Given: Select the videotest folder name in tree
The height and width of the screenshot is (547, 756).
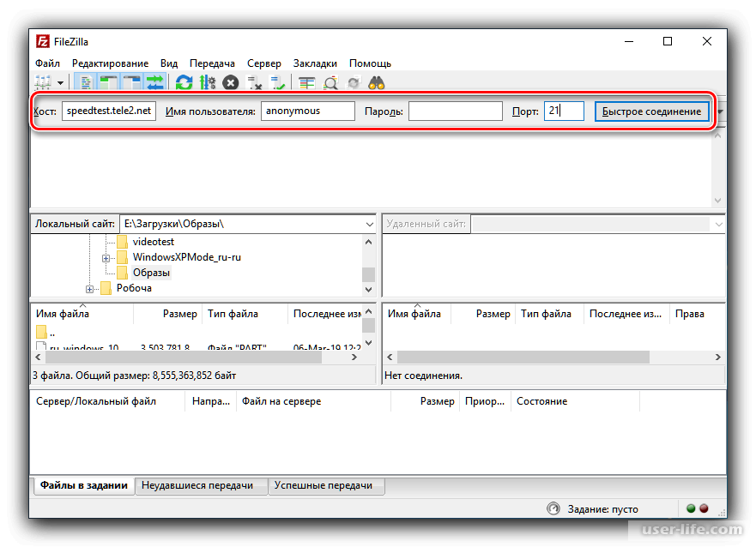Looking at the screenshot, I should pyautogui.click(x=154, y=241).
